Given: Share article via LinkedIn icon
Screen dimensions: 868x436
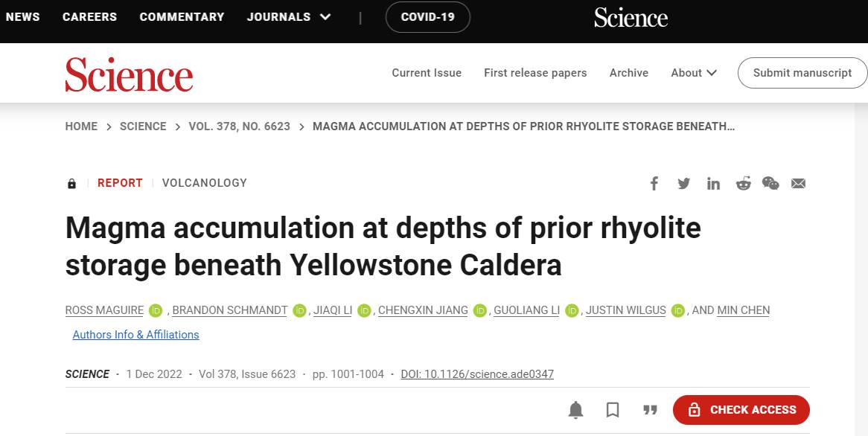Looking at the screenshot, I should point(713,183).
